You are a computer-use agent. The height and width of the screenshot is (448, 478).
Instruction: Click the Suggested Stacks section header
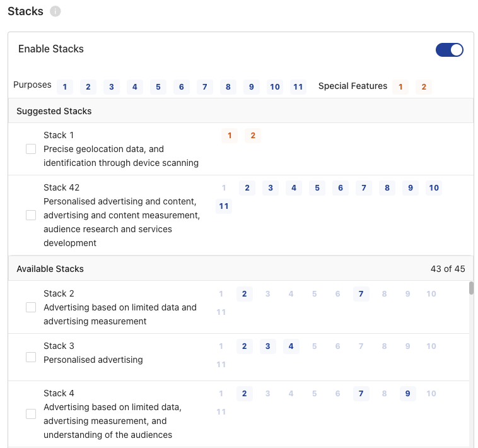pos(241,111)
